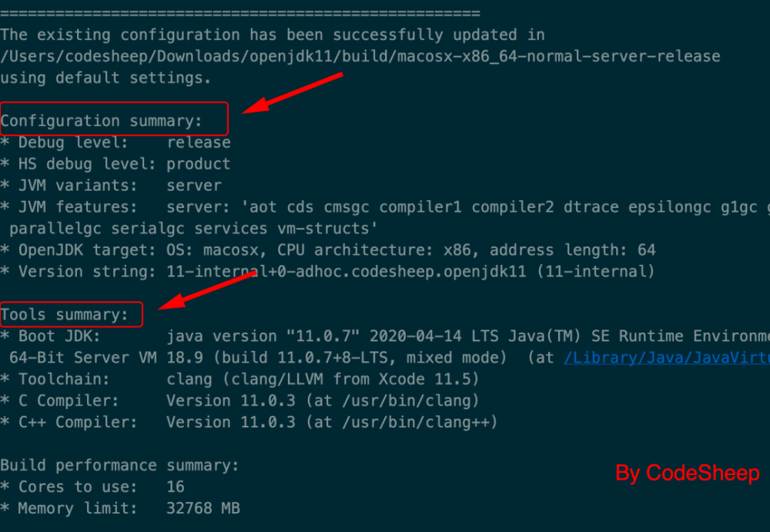Click the Tools summary heading
The image size is (770, 532).
point(65,314)
